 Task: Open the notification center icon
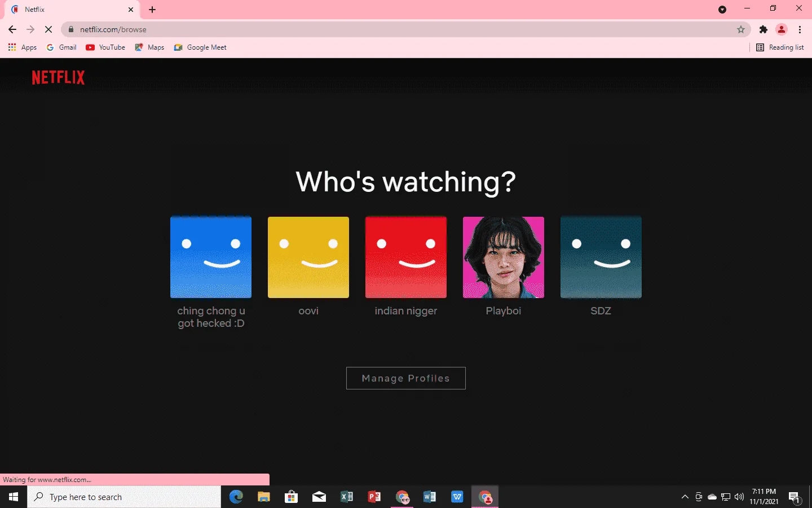pyautogui.click(x=795, y=497)
